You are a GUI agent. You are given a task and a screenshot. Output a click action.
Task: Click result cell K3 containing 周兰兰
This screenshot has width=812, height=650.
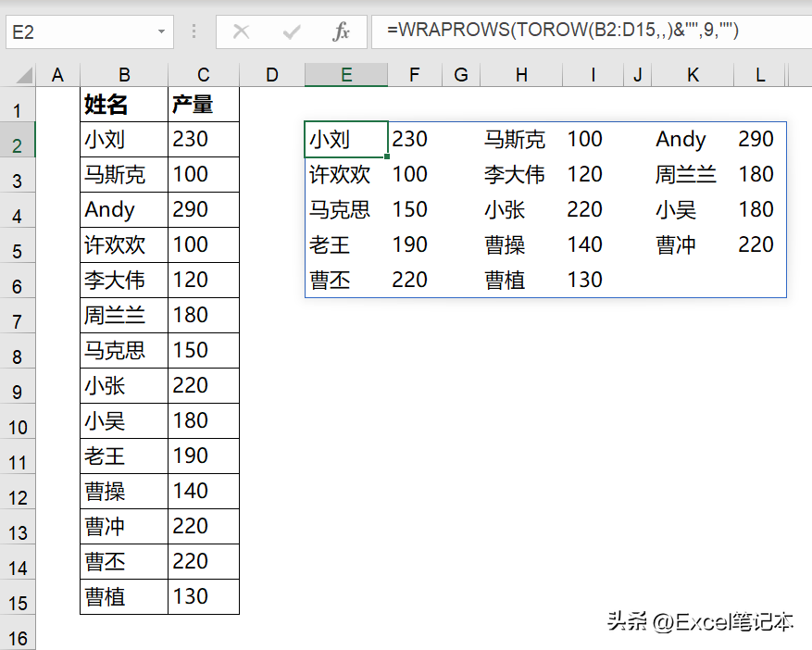click(693, 175)
